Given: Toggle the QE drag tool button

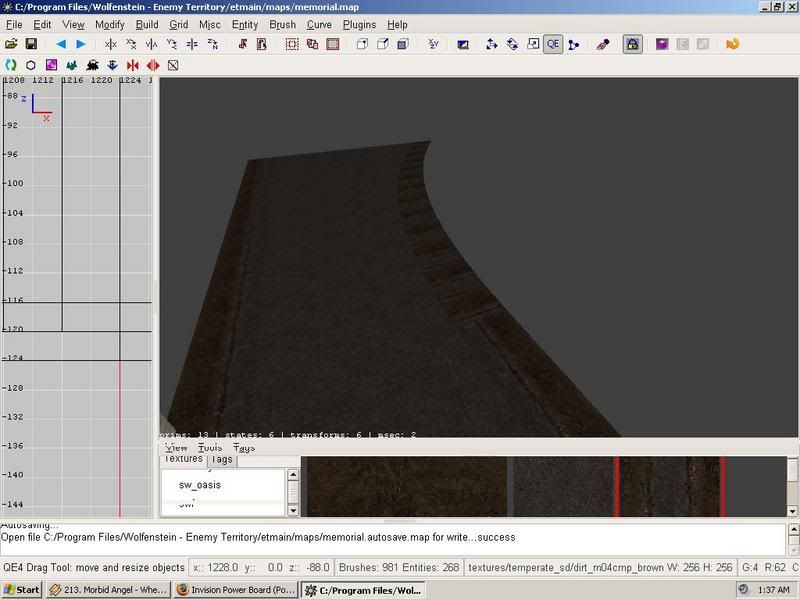Looking at the screenshot, I should pos(552,44).
